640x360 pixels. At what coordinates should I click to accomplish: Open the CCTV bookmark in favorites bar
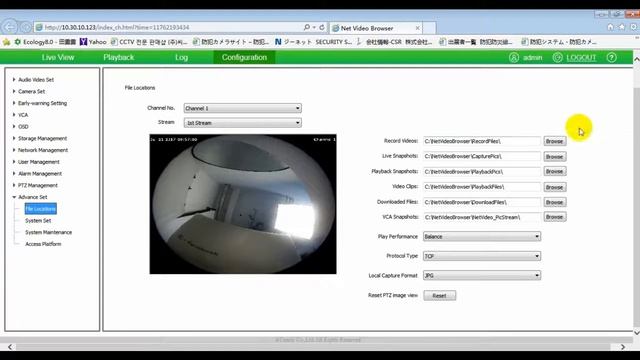tap(149, 42)
